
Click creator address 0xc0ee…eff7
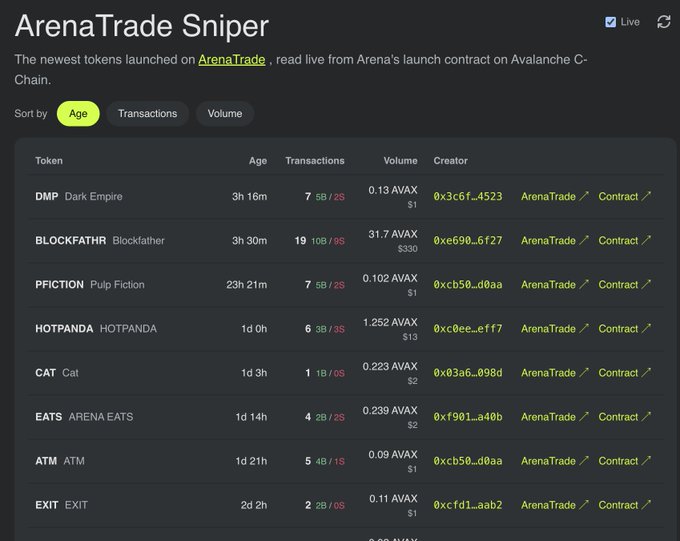468,329
